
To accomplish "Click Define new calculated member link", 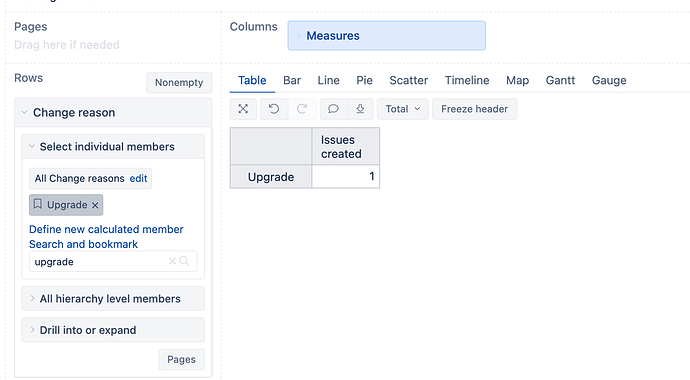I will [106, 230].
